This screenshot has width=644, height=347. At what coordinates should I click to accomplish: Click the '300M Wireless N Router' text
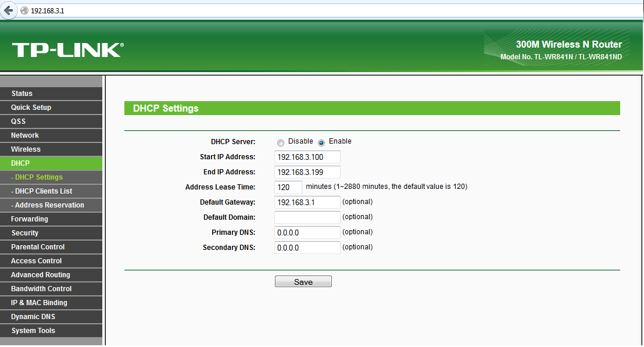click(569, 44)
